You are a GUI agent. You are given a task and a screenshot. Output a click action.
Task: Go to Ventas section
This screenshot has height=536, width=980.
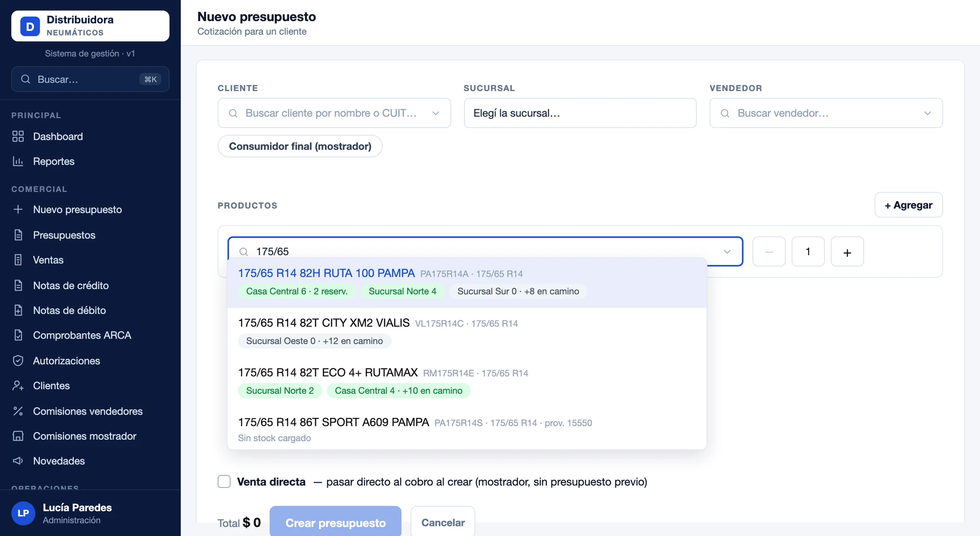click(48, 260)
